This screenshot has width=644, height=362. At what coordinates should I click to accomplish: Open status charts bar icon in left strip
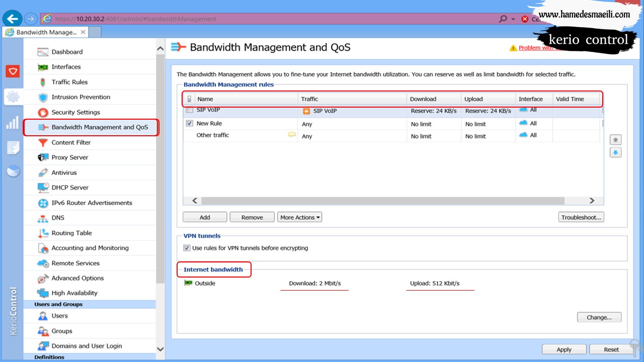click(13, 123)
